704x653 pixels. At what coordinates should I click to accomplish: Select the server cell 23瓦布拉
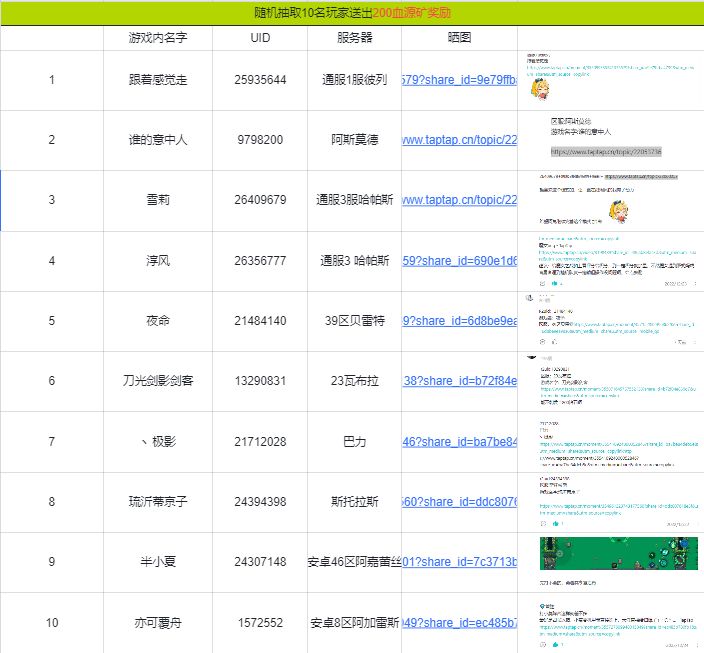tap(355, 381)
